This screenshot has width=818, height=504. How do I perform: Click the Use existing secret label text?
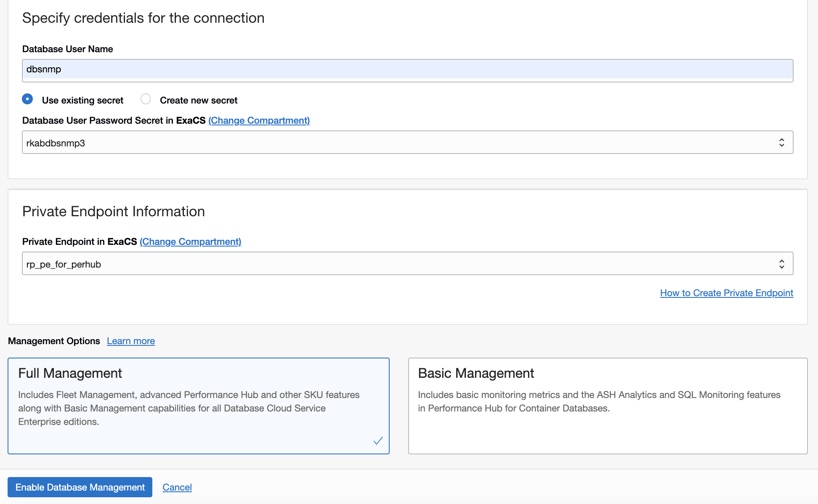(82, 100)
